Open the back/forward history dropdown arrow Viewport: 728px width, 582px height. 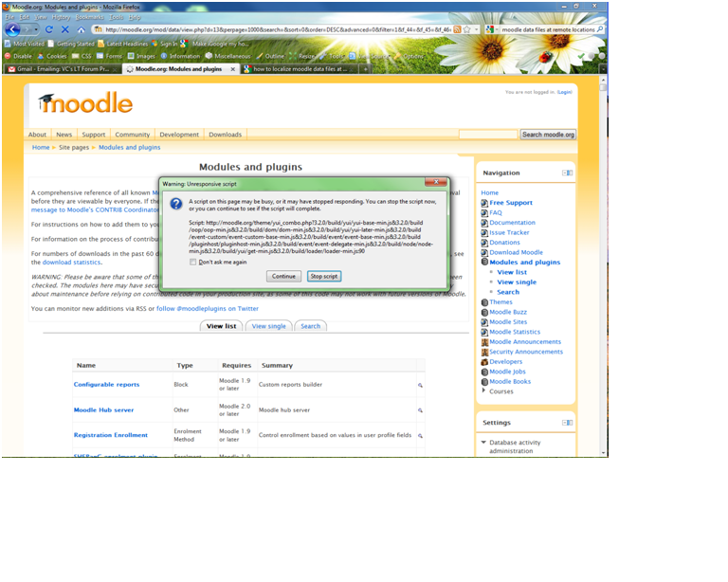[36, 29]
